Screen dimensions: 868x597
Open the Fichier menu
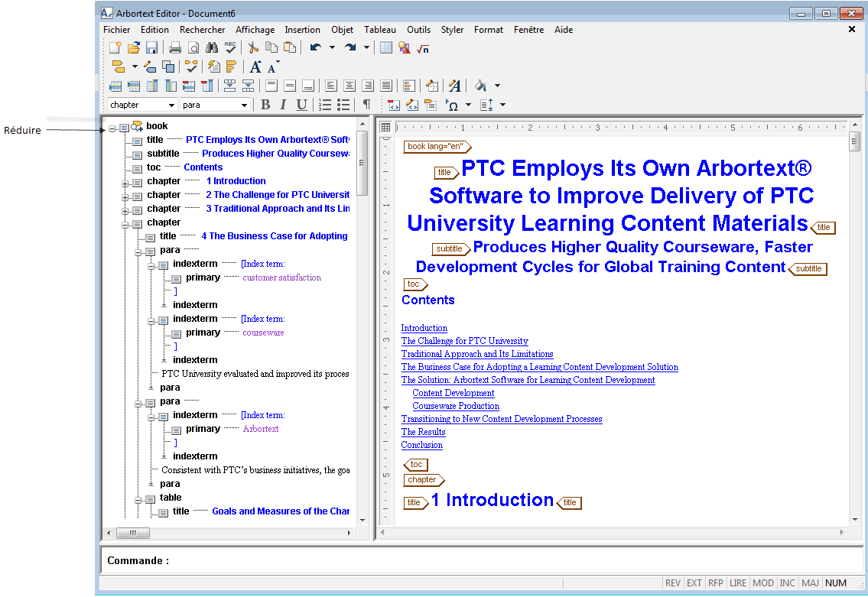(117, 30)
